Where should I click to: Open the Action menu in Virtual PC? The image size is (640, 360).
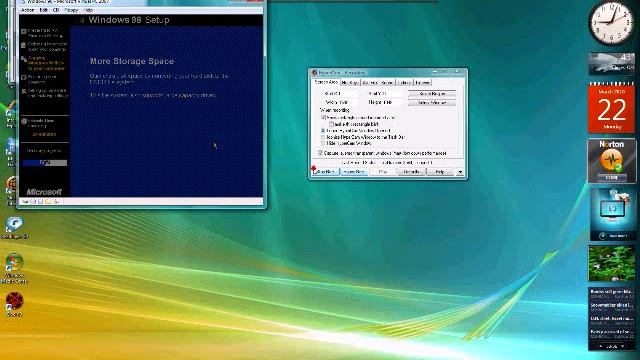point(27,10)
